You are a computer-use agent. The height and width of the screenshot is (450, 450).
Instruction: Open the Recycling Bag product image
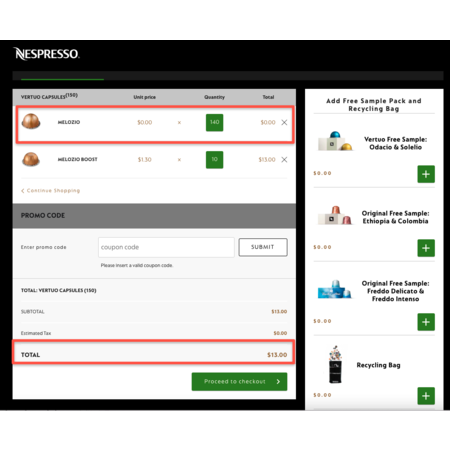coord(335,365)
